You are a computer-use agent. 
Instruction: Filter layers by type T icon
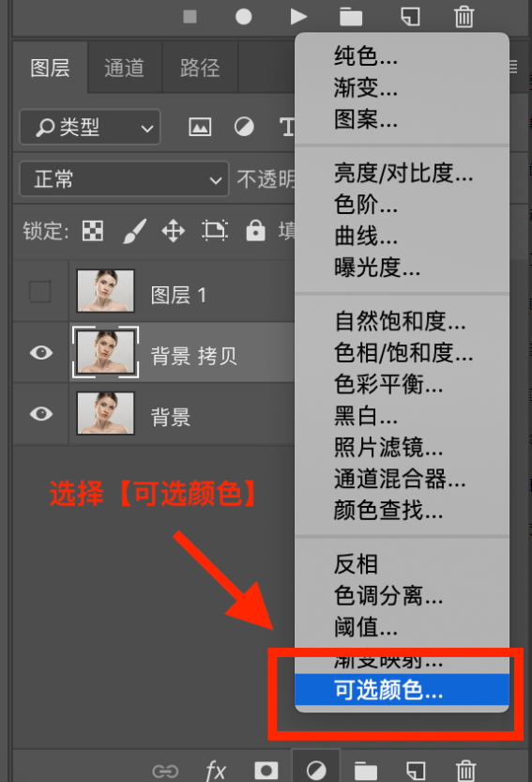pos(287,127)
